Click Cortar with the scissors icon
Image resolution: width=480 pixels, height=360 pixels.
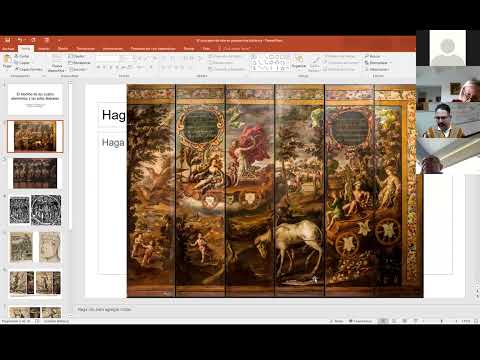click(22, 56)
